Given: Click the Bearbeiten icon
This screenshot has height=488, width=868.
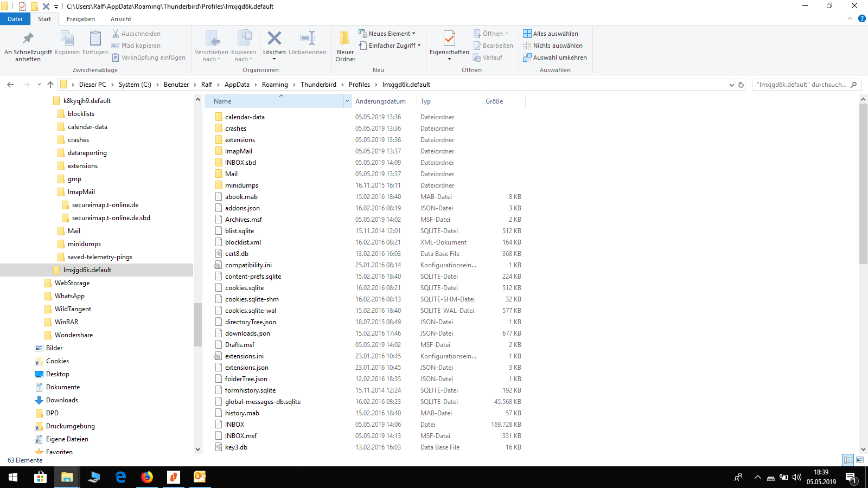Looking at the screenshot, I should tap(477, 46).
